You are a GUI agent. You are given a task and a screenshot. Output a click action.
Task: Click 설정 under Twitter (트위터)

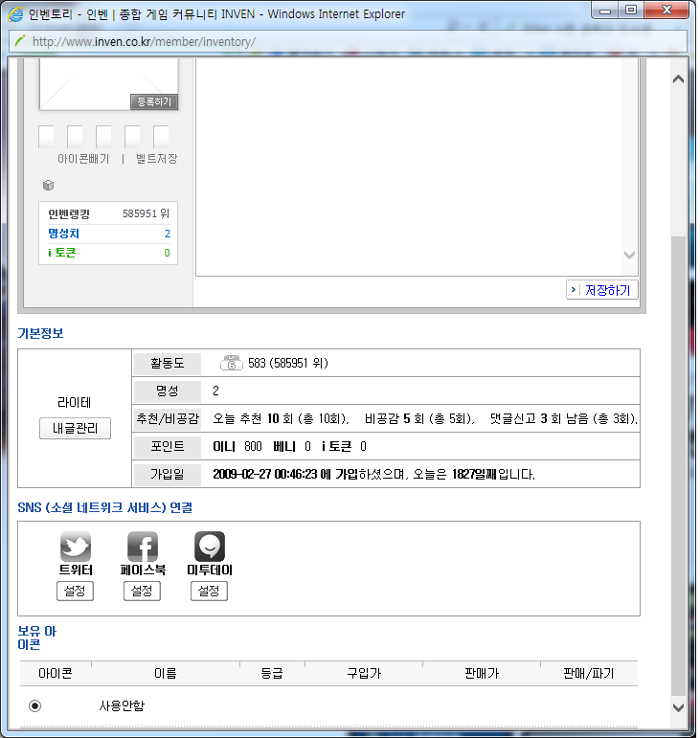[76, 591]
